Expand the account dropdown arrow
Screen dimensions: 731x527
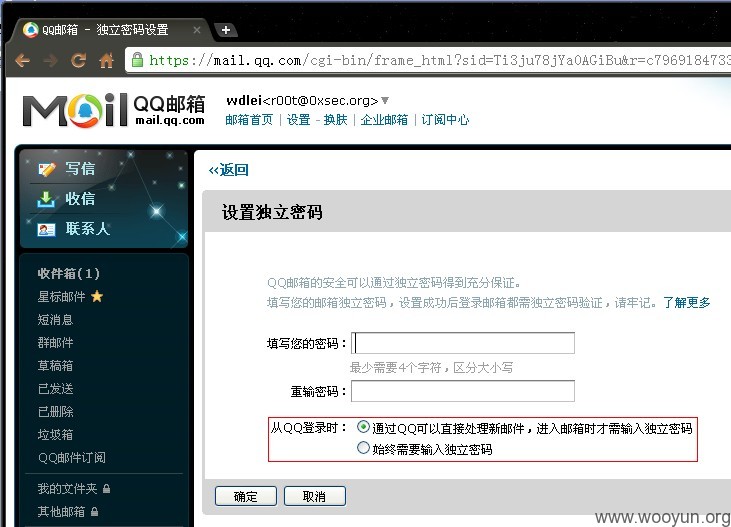[385, 100]
